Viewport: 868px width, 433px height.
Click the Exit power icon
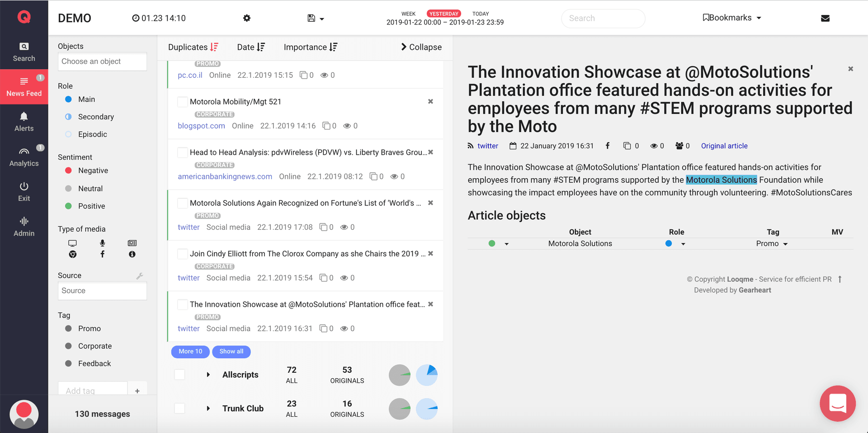(x=24, y=186)
